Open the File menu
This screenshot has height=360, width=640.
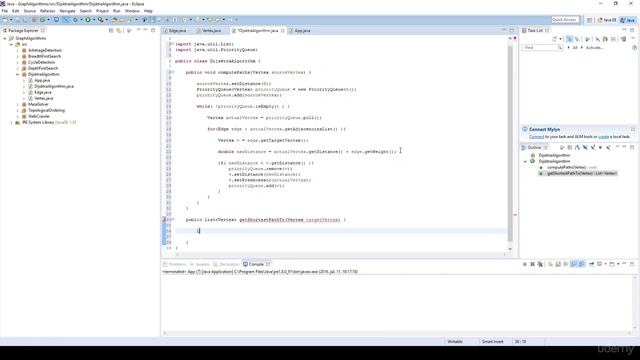[x=5, y=11]
